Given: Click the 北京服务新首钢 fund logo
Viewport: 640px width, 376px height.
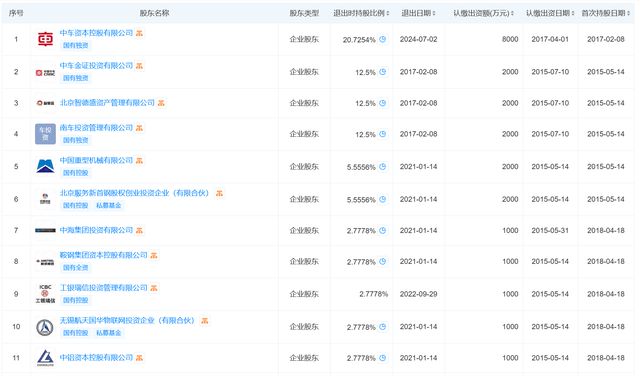Looking at the screenshot, I should pos(45,199).
